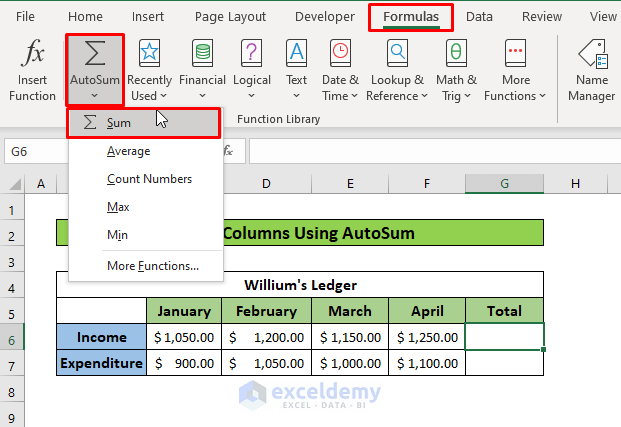The width and height of the screenshot is (621, 427).
Task: Click the fx button beside the formula bar
Action: click(228, 151)
